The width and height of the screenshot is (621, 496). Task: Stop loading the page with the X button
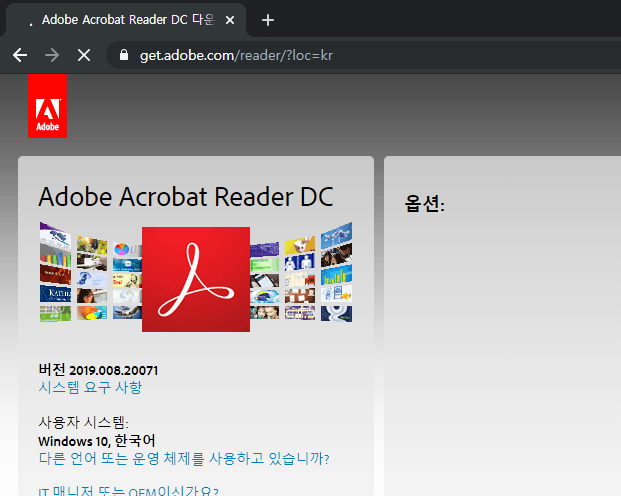84,55
